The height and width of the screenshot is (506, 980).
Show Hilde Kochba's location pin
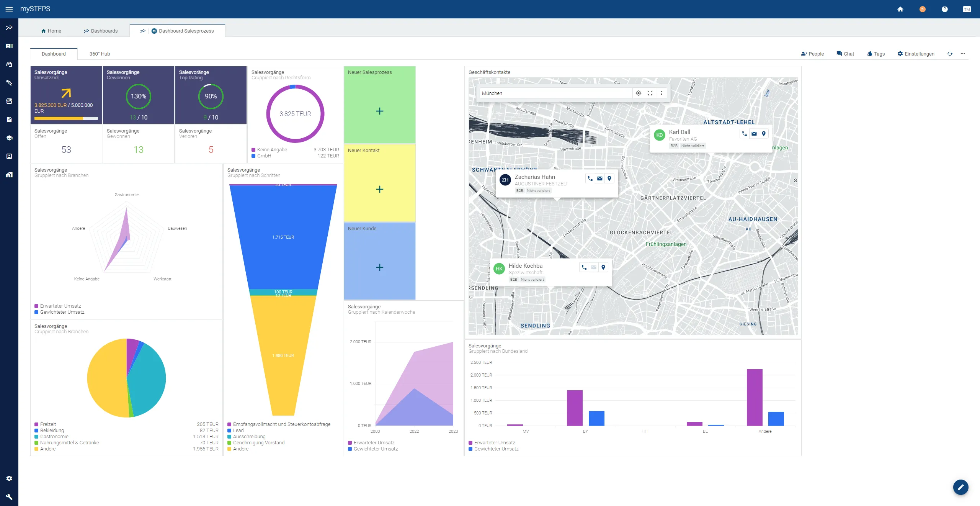603,267
